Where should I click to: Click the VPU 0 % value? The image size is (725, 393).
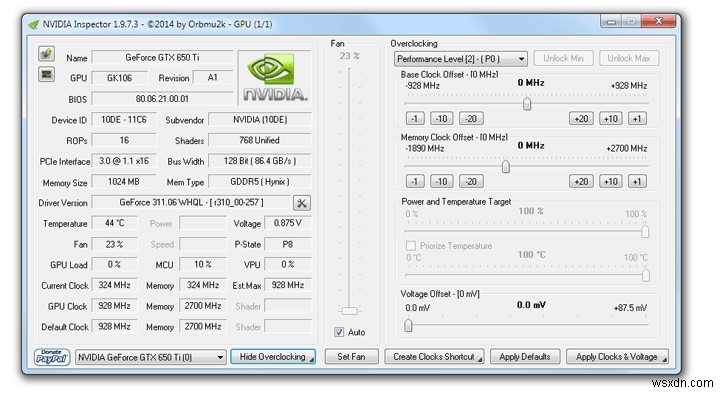pos(287,264)
